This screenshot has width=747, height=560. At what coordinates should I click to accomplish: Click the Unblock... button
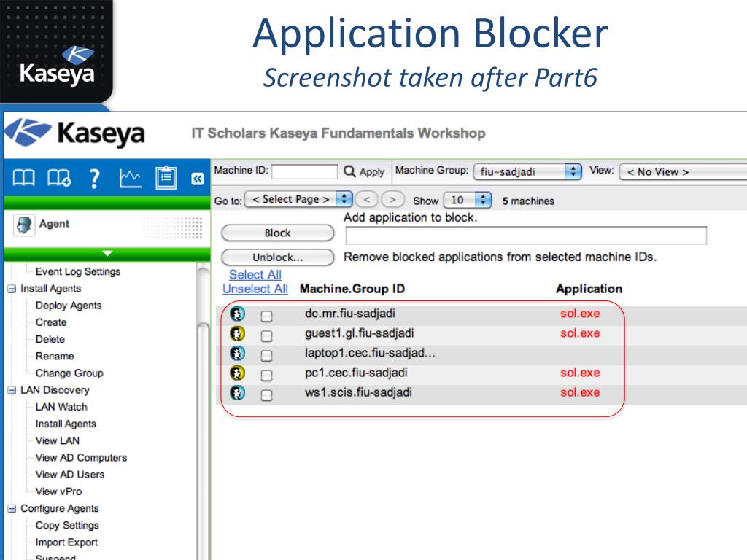click(278, 257)
